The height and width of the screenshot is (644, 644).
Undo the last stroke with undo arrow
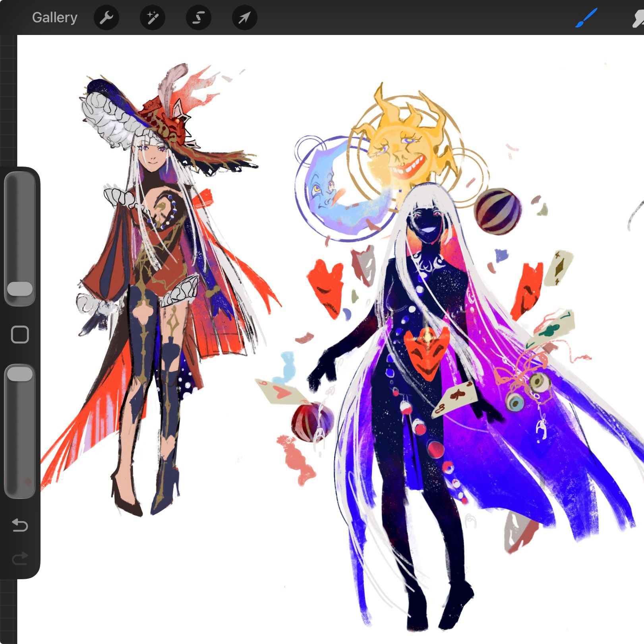20,526
